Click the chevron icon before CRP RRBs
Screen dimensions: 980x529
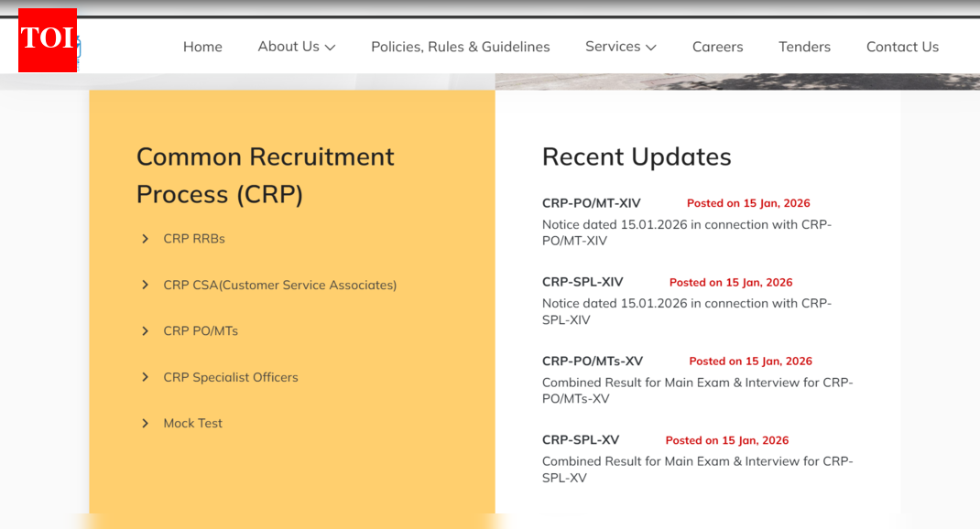[x=145, y=238]
